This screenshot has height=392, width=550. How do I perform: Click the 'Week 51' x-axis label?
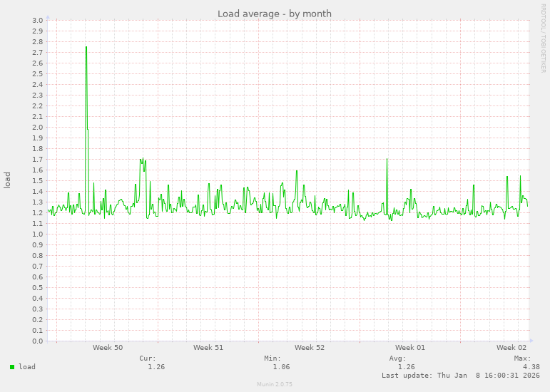(x=208, y=348)
